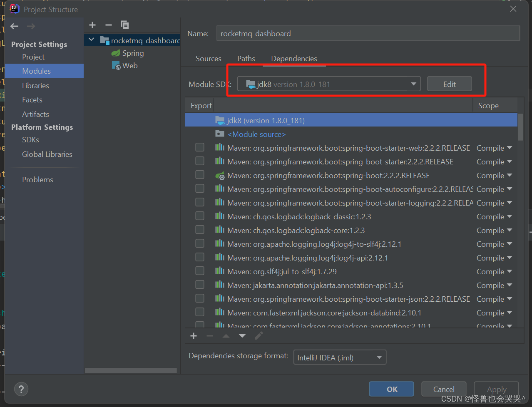
Task: Select the <Module source> row
Action: click(351, 134)
